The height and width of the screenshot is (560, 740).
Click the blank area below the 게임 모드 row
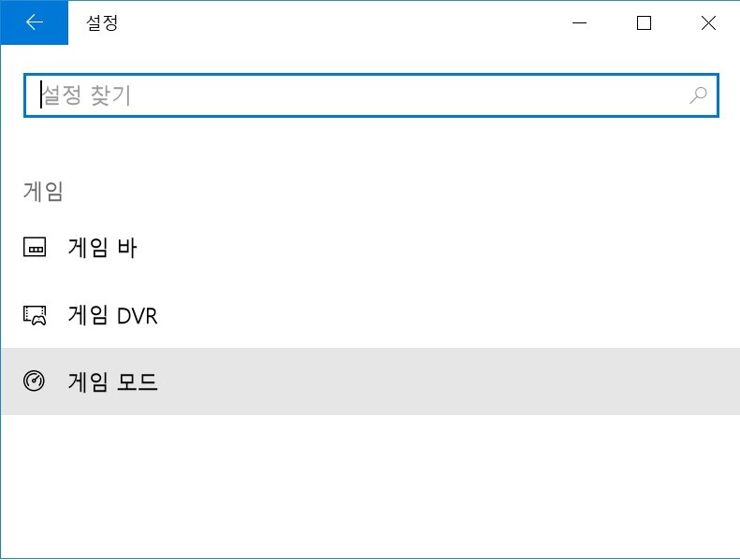tap(370, 486)
